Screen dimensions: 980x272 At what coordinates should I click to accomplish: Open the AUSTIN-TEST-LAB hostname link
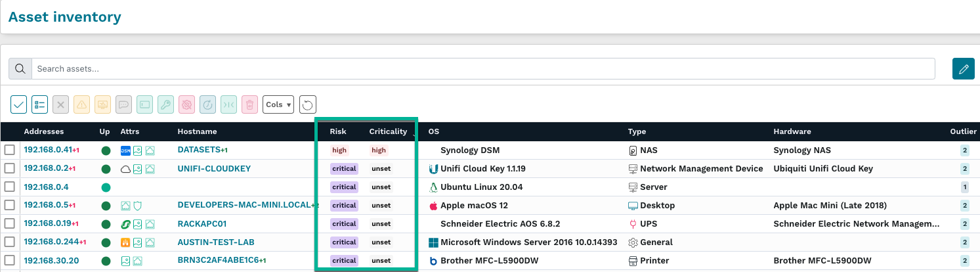coord(215,242)
